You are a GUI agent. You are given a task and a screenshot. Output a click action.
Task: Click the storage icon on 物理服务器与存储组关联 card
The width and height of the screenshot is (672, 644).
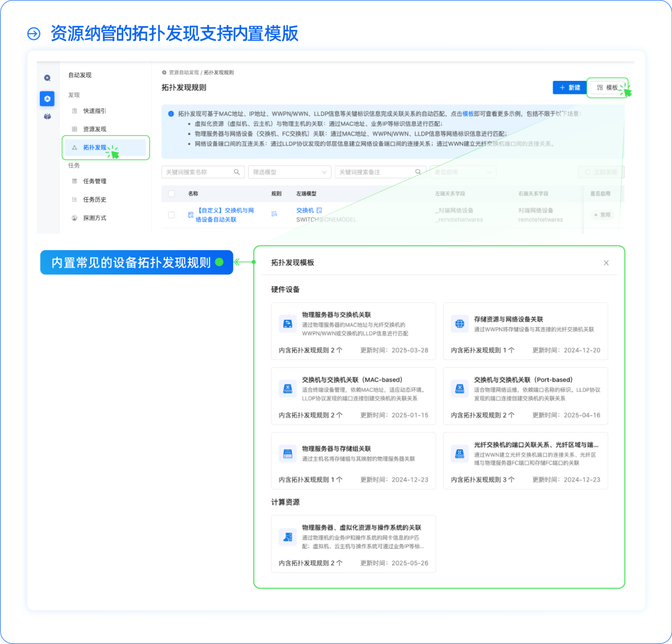(x=287, y=453)
